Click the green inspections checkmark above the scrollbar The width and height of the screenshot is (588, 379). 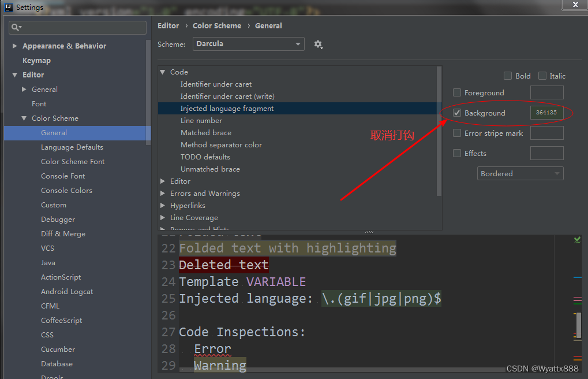point(576,240)
